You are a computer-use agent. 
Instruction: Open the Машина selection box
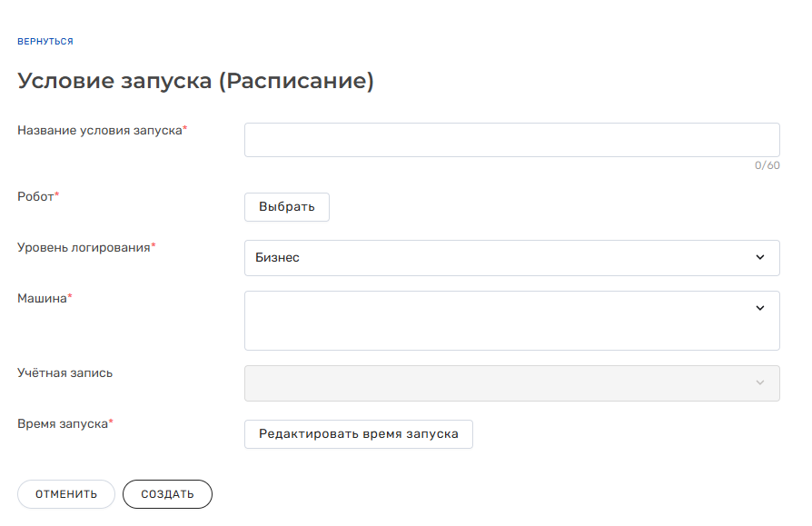tap(511, 321)
